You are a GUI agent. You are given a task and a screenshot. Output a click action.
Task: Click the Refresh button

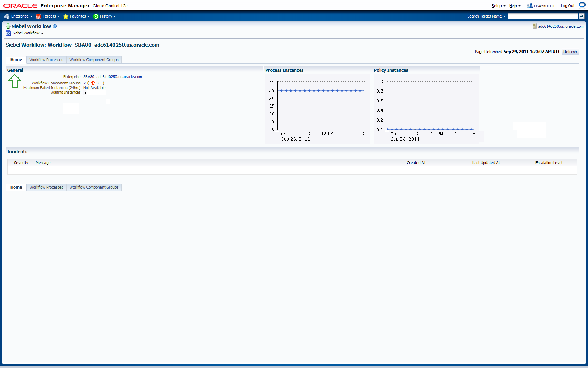570,52
